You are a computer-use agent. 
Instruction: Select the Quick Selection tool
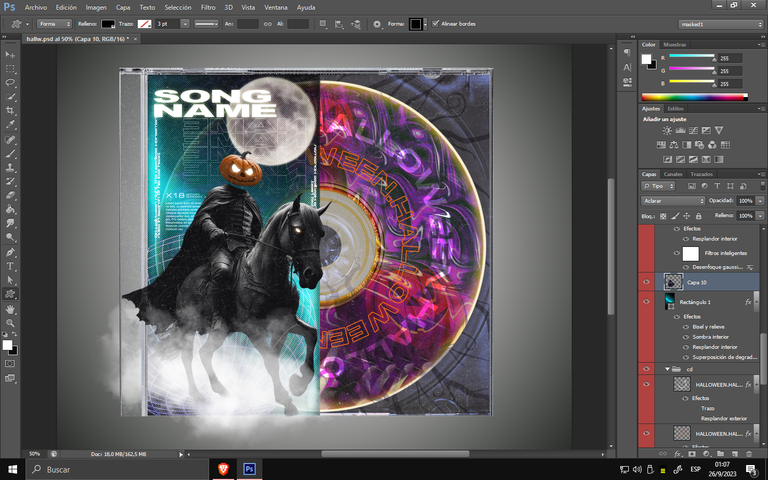point(10,96)
